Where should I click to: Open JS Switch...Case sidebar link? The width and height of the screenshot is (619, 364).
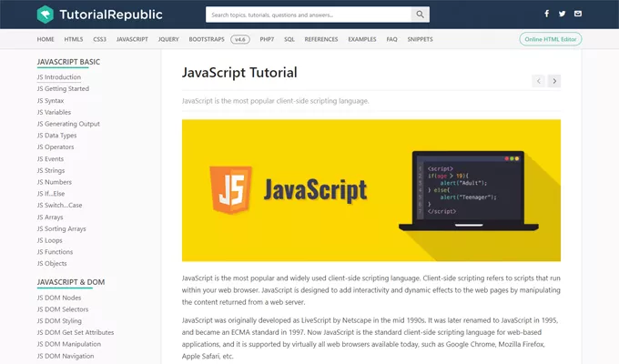coord(59,206)
